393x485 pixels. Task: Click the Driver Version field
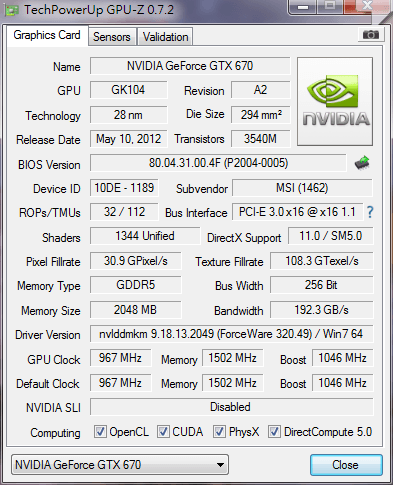(x=231, y=334)
